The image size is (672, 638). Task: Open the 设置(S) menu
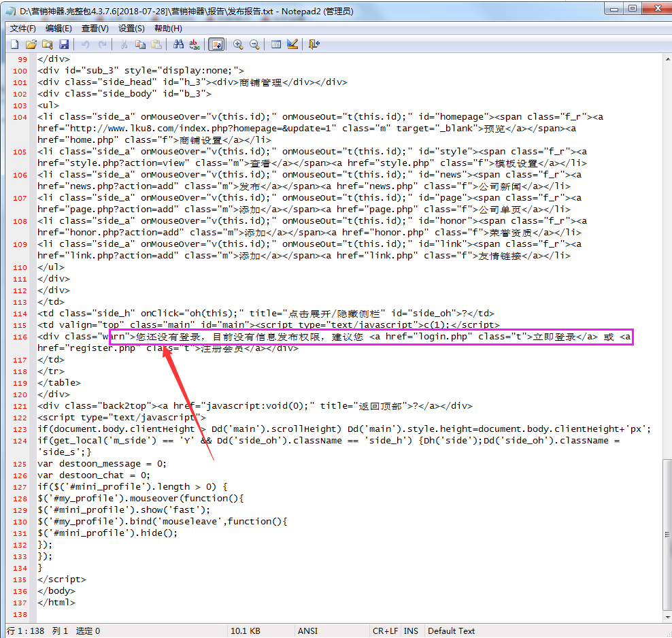tap(131, 29)
